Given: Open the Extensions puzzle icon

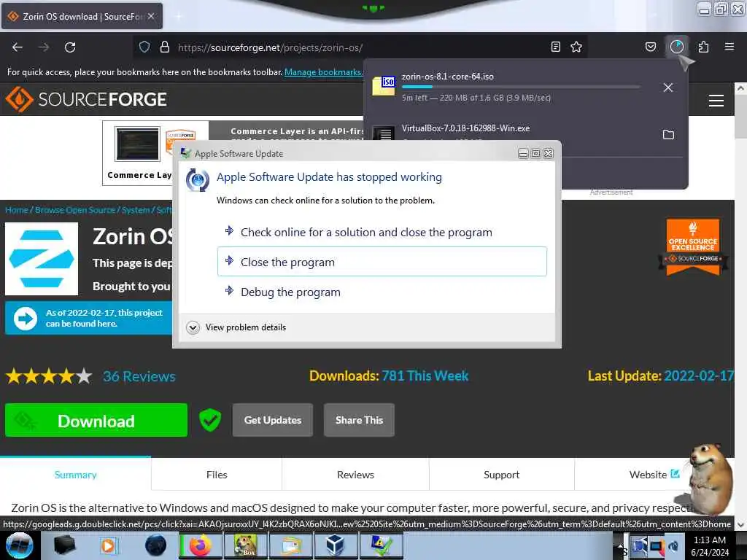Looking at the screenshot, I should click(x=703, y=47).
